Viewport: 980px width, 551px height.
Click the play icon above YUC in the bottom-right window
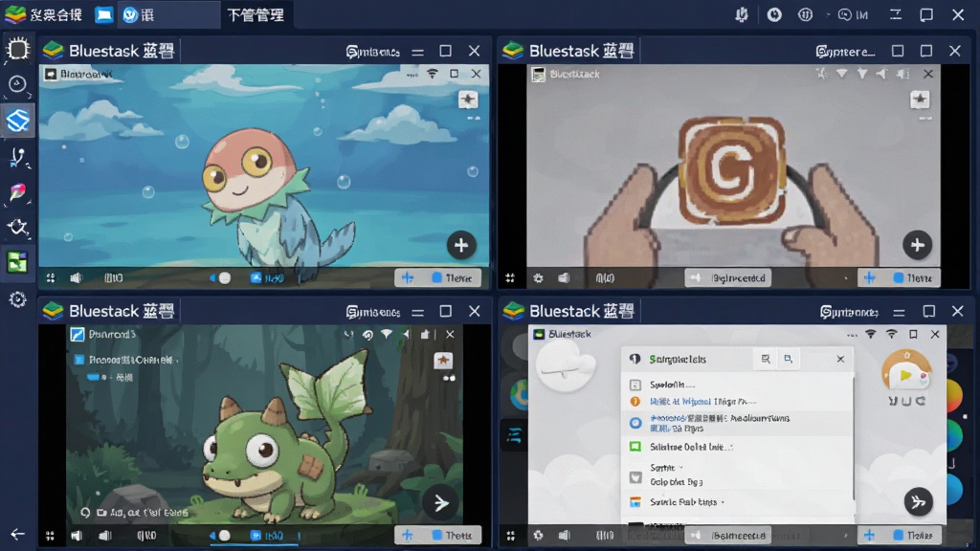(x=905, y=375)
